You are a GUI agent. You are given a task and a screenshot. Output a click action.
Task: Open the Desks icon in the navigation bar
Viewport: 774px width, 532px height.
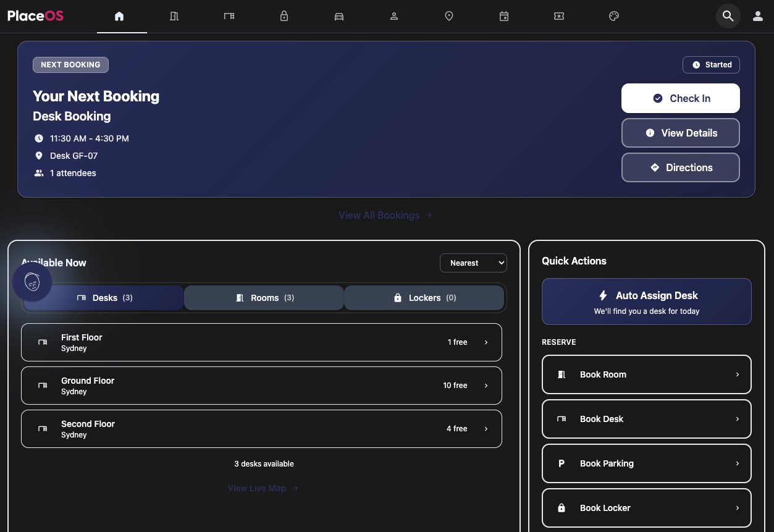(229, 16)
